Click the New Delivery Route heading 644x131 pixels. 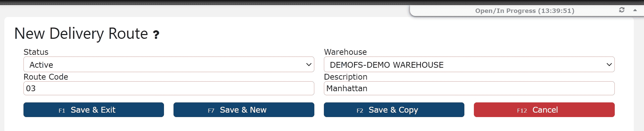[81, 34]
